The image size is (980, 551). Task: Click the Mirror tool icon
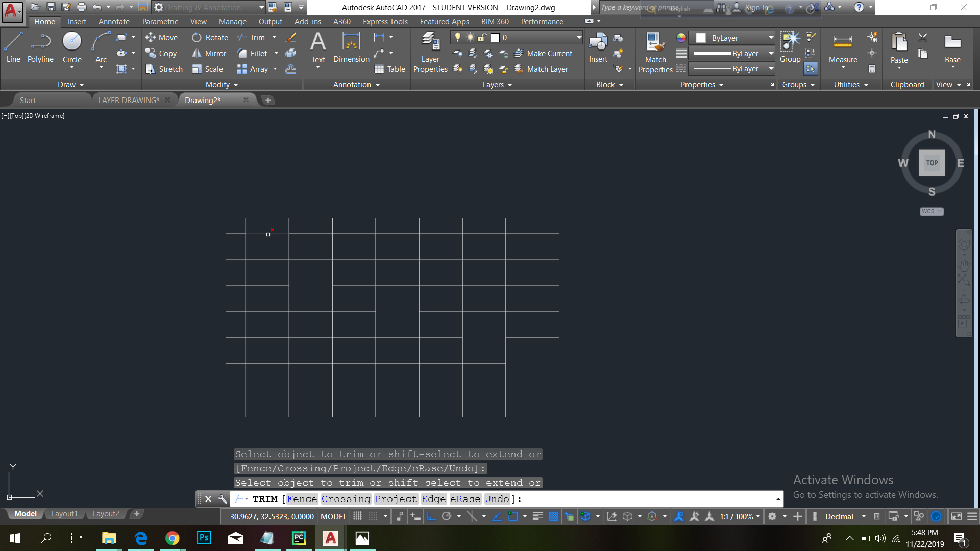197,54
